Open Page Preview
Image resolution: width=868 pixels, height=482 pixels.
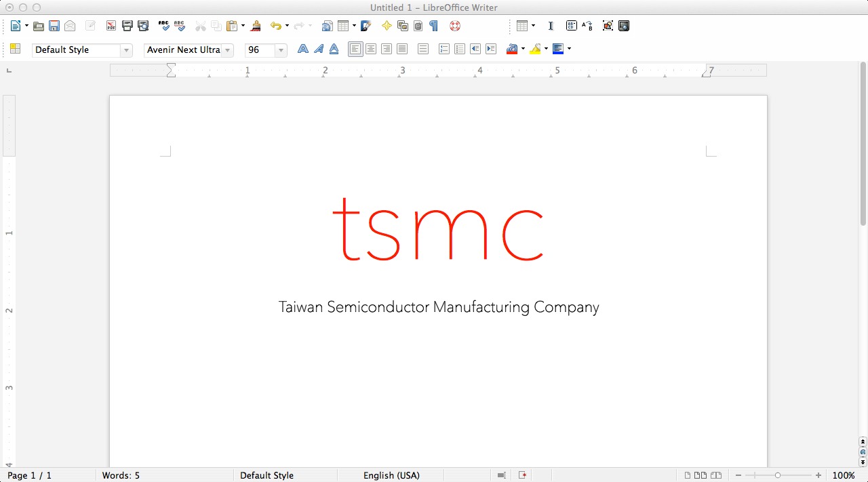[x=143, y=26]
